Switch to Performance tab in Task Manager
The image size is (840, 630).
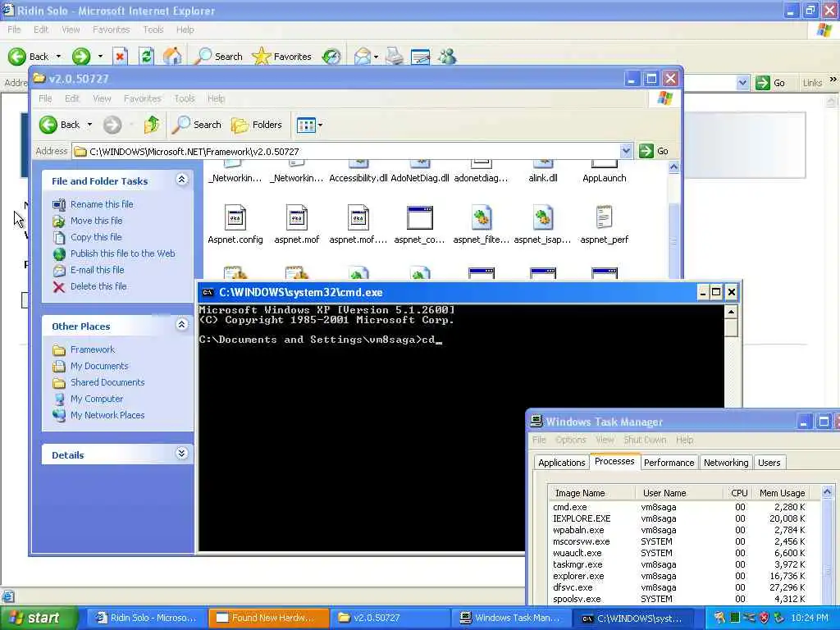coord(669,463)
